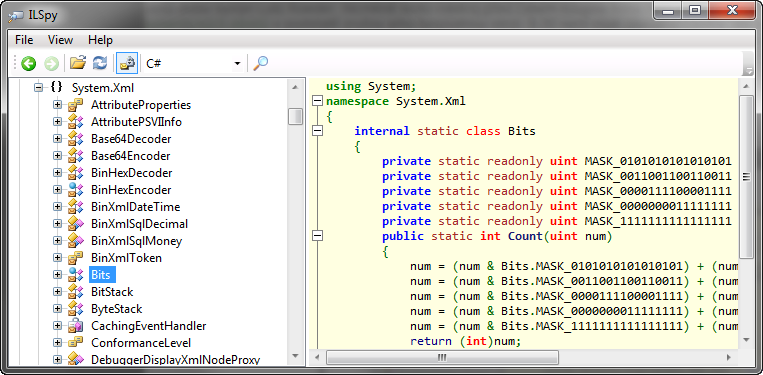Viewport: 763px width, 375px height.
Task: Expand the ByteStack node
Action: [57, 309]
